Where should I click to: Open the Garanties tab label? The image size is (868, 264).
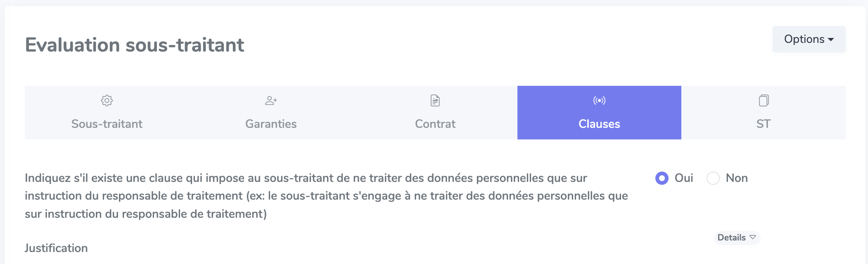pos(271,124)
